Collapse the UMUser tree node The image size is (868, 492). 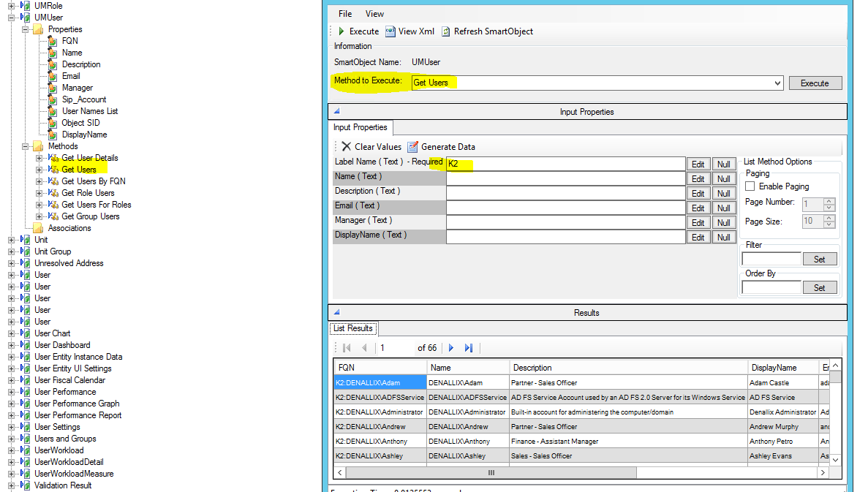[x=11, y=18]
